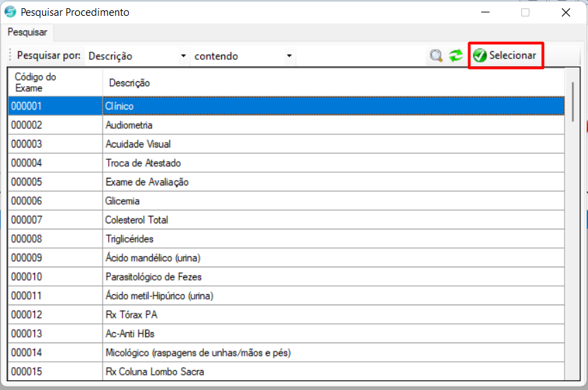This screenshot has height=390, width=588.
Task: Click exam code 000015 cell
Action: point(55,371)
